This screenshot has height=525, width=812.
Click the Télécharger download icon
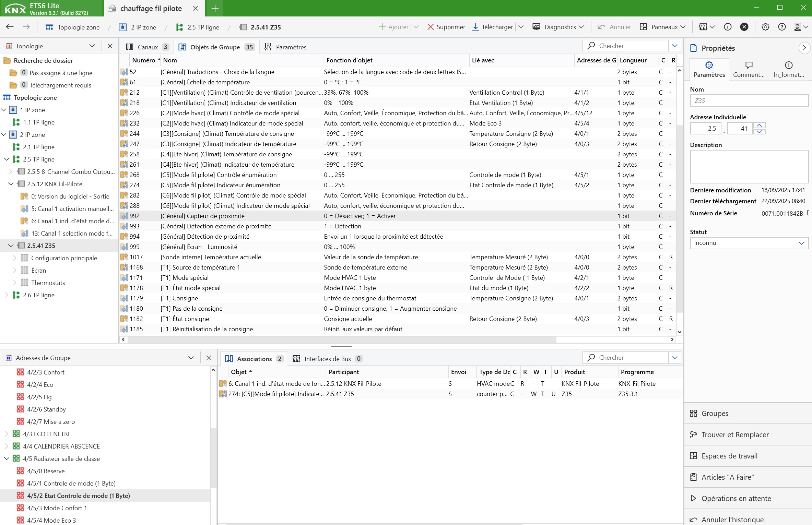[475, 27]
